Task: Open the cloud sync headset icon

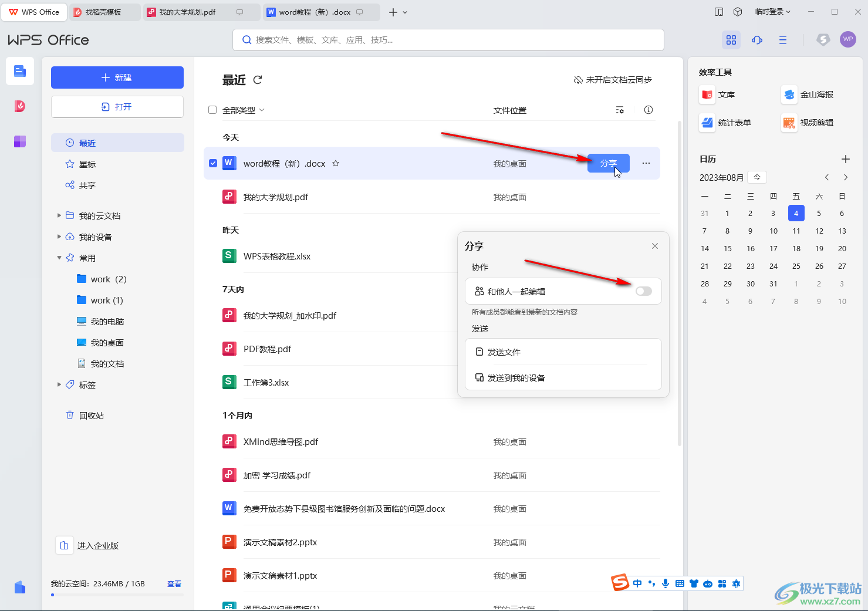Action: (x=757, y=40)
